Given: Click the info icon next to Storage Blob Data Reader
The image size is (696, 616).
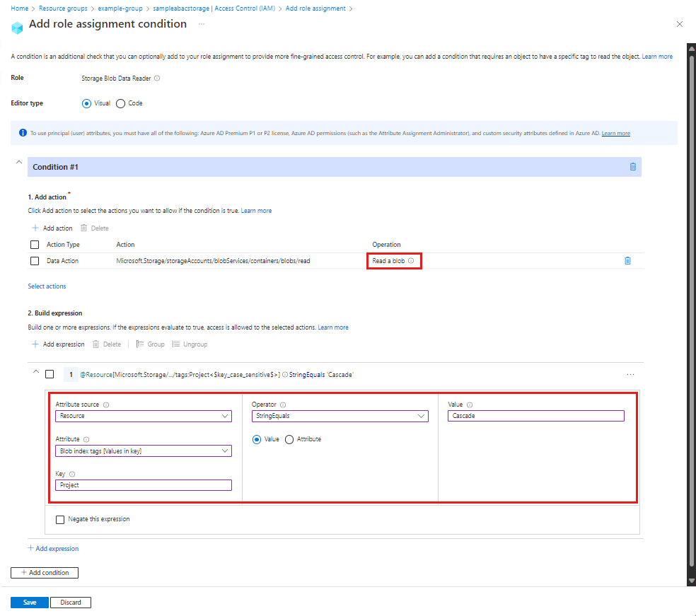Looking at the screenshot, I should pos(155,78).
